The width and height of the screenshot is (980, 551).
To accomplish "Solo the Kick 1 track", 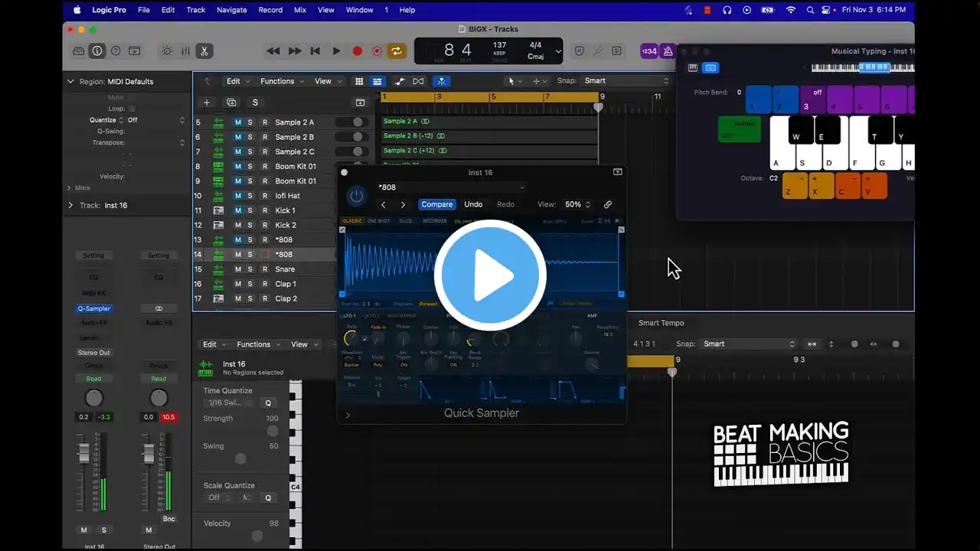I will pos(250,210).
